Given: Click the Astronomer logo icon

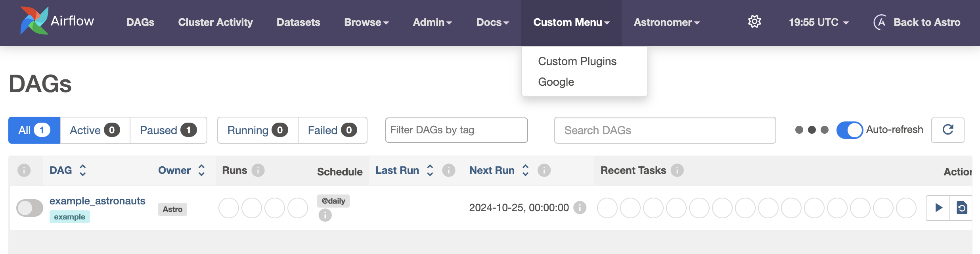Looking at the screenshot, I should click(x=880, y=22).
